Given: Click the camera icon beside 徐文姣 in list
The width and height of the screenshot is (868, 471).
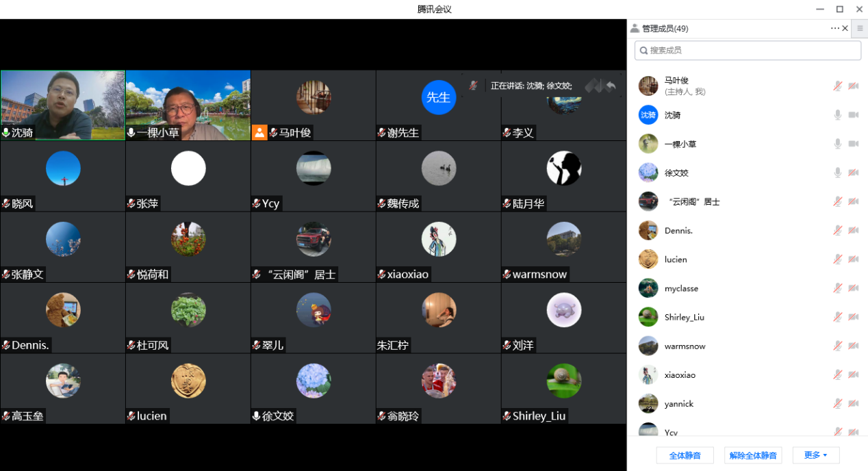Looking at the screenshot, I should click(854, 173).
